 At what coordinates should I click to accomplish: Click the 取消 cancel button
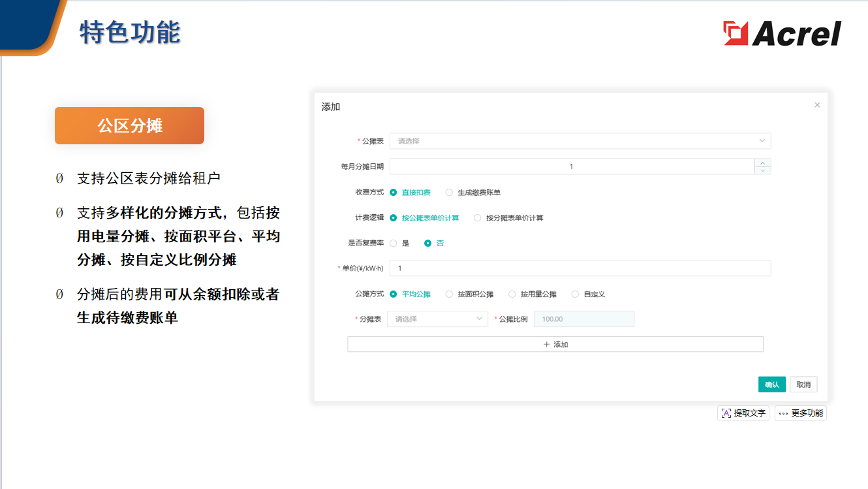[803, 384]
